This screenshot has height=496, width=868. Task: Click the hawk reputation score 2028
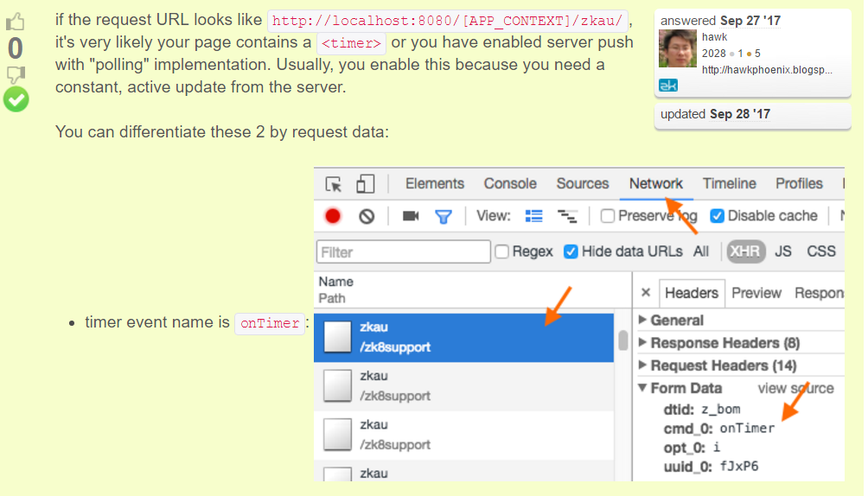(x=713, y=54)
